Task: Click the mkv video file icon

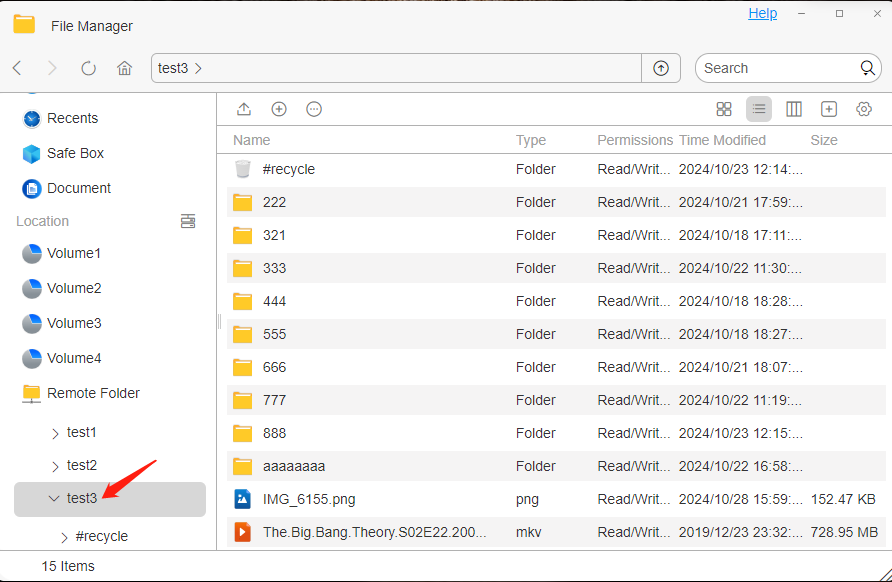Action: click(243, 532)
